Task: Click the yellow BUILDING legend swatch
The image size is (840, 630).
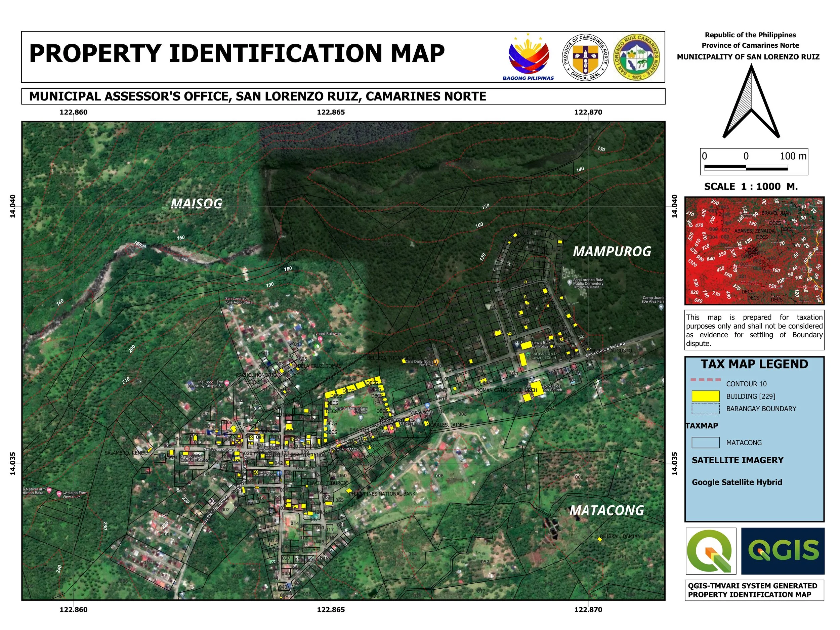Action: (x=705, y=396)
